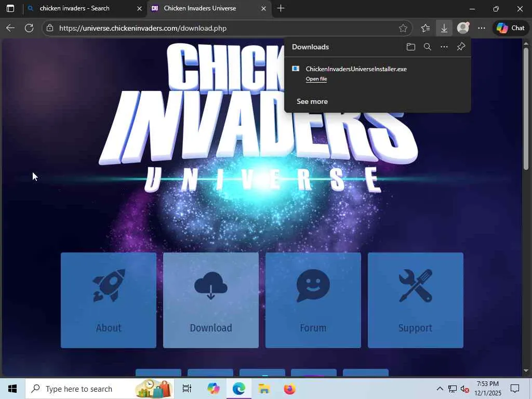Open the notification center icon
Viewport: 532px width, 399px height.
click(x=515, y=389)
